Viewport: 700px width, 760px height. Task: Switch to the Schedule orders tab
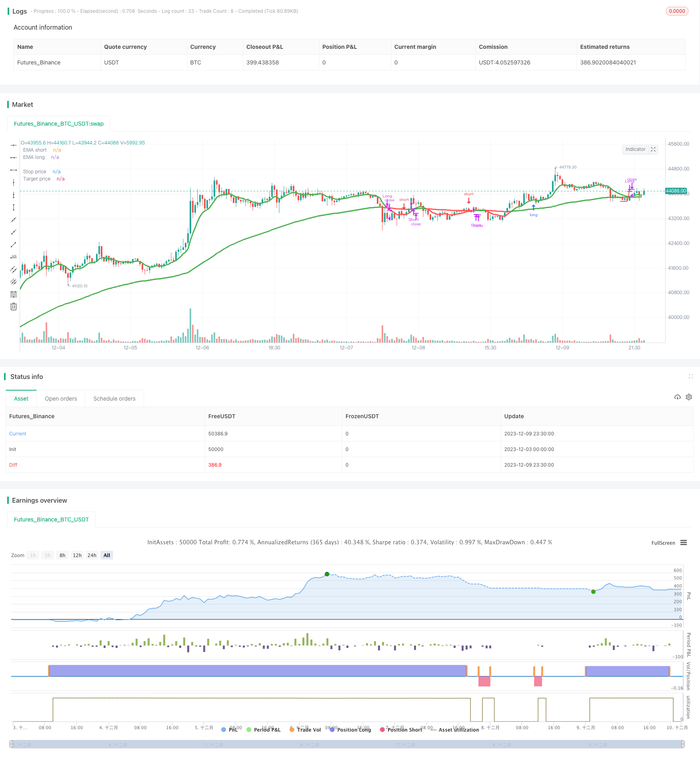click(114, 399)
